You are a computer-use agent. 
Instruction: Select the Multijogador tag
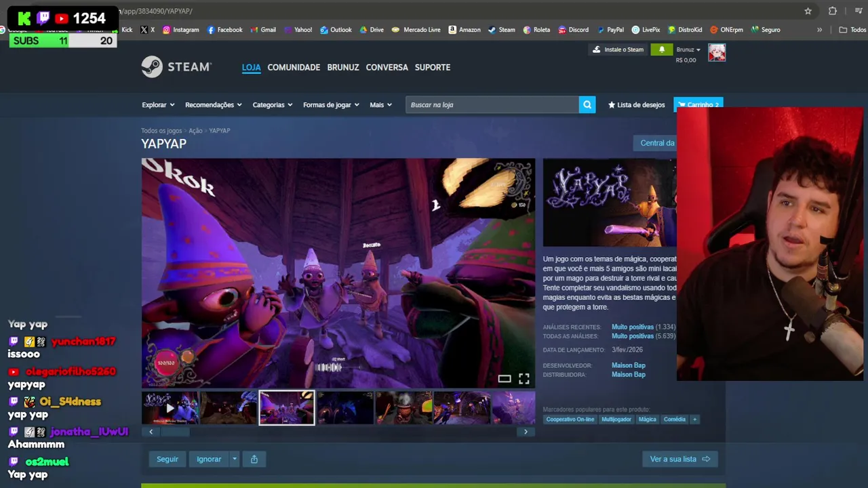click(x=616, y=420)
